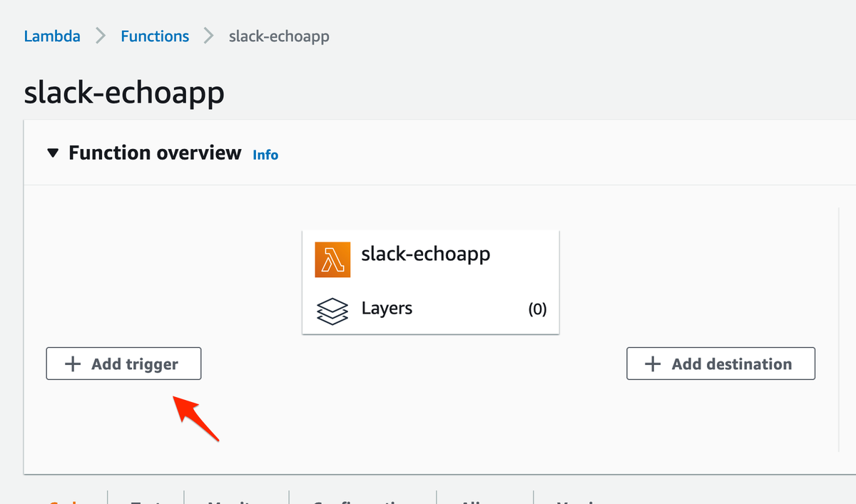Click the slack-echoapp page heading
The width and height of the screenshot is (856, 504).
pyautogui.click(x=124, y=94)
